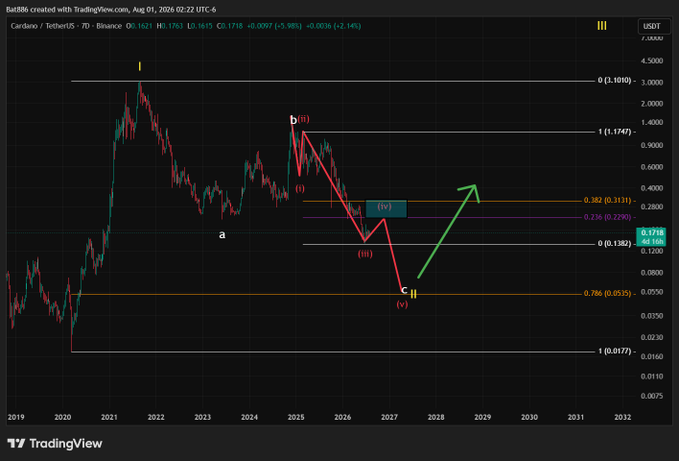
Task: Click the 2021 time axis label
Action: (x=109, y=417)
